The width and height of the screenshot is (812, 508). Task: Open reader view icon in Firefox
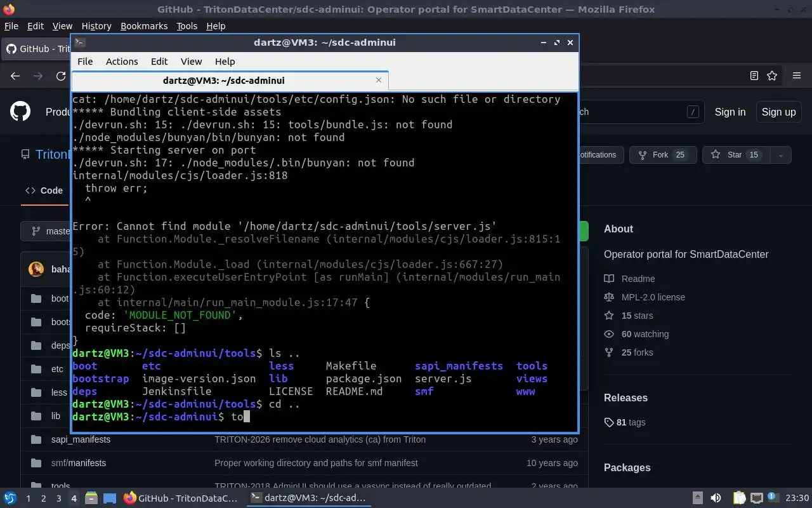[x=754, y=76]
